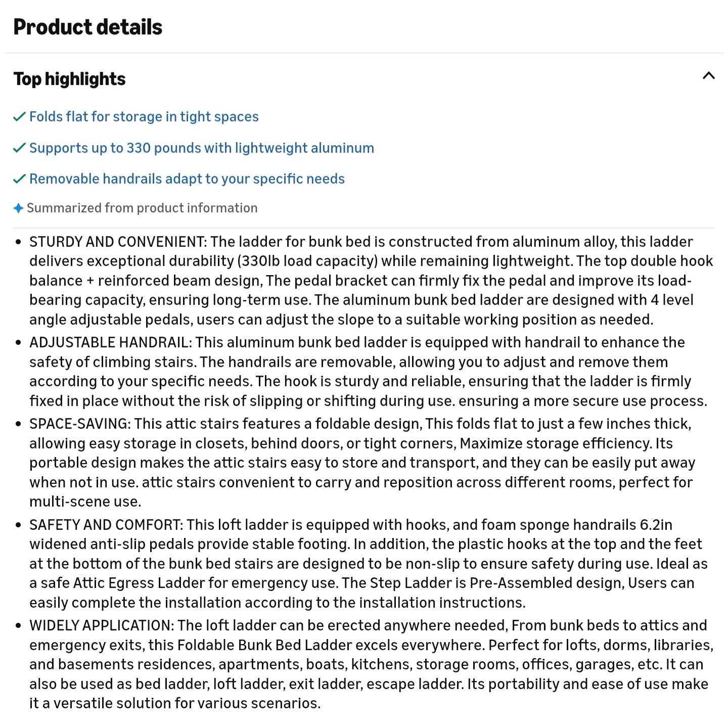
Task: Select 'Summarized from product information' label
Action: [x=142, y=208]
